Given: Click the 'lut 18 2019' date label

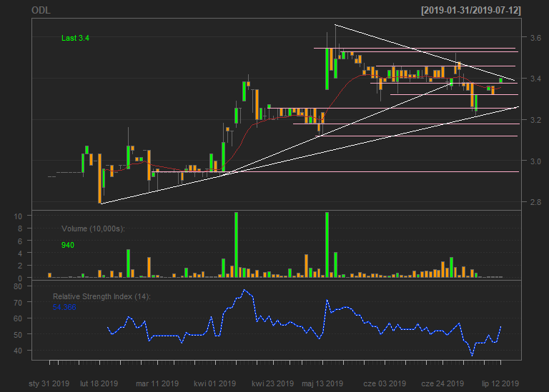Looking at the screenshot, I should click(x=99, y=383).
